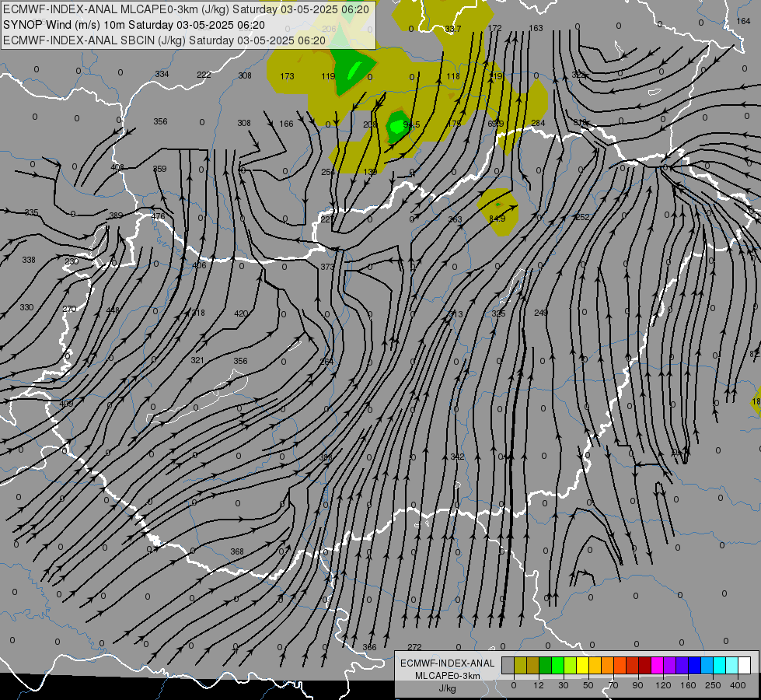
Task: Click legend tick label 90
Action: [637, 685]
